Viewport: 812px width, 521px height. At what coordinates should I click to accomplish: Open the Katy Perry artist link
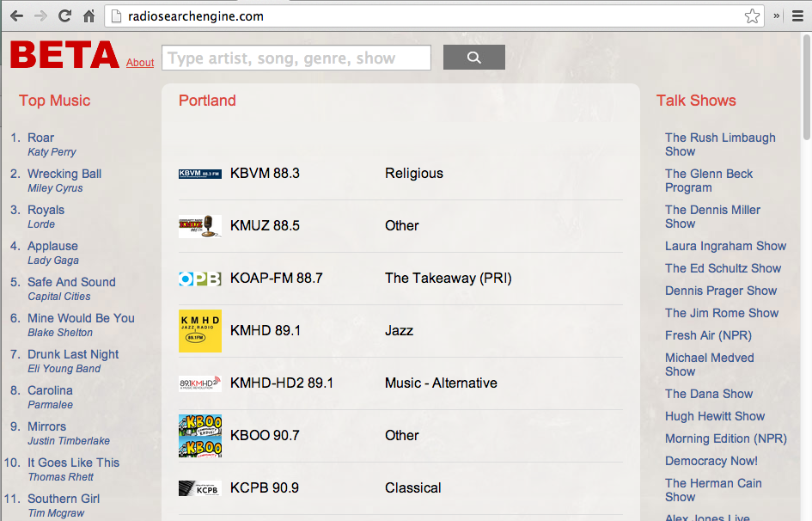(x=52, y=151)
